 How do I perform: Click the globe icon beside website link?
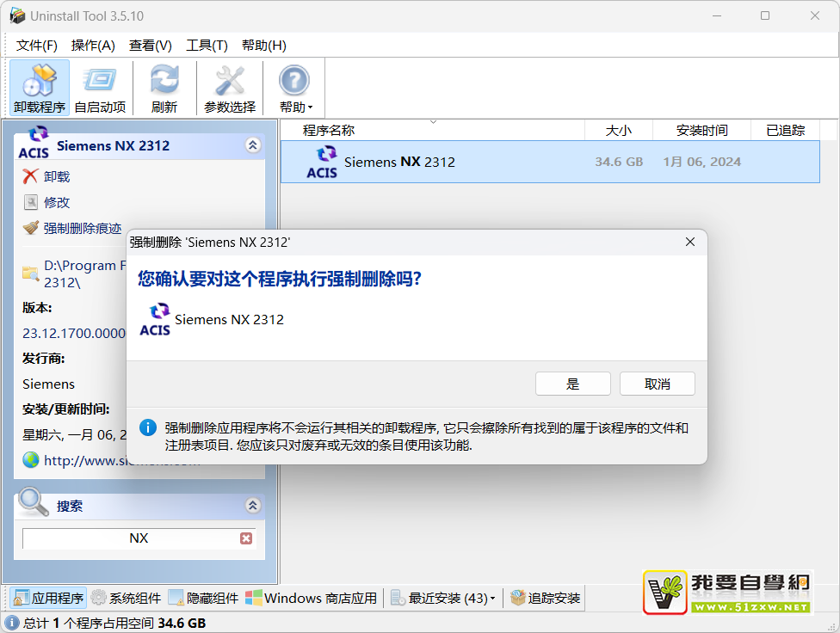pyautogui.click(x=31, y=459)
